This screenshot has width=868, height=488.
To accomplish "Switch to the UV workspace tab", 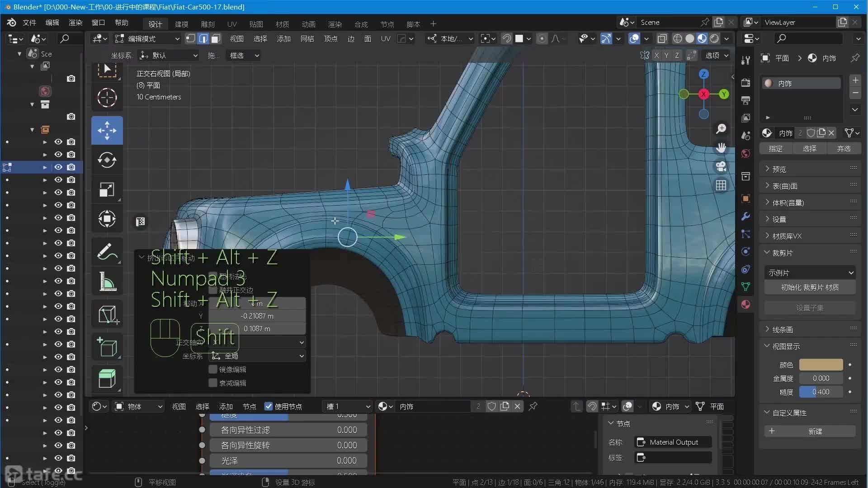I will pyautogui.click(x=232, y=24).
